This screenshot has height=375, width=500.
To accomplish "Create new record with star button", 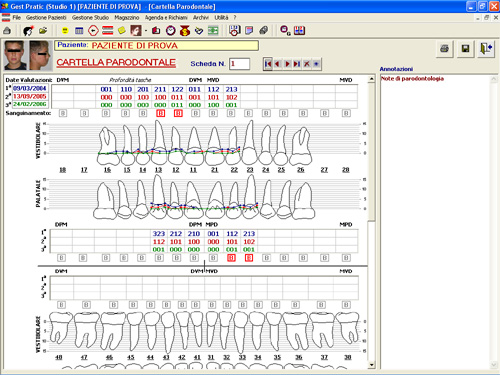I will (x=316, y=64).
